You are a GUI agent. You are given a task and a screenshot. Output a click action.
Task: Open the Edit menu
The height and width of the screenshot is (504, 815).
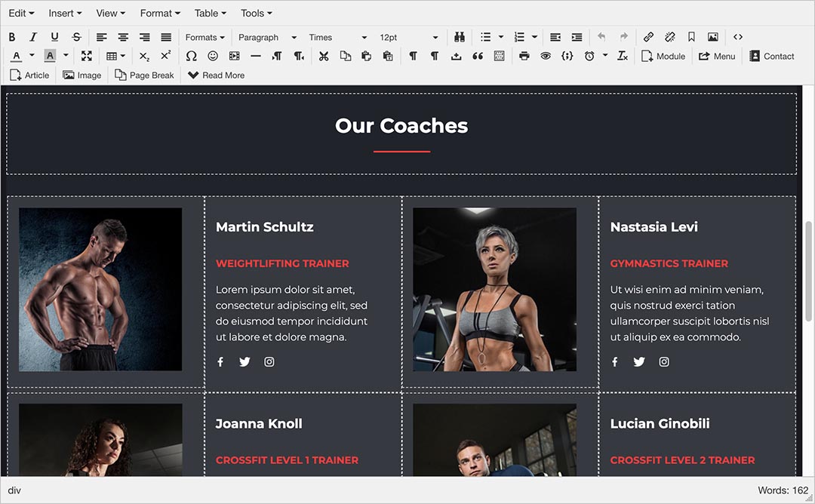click(21, 13)
